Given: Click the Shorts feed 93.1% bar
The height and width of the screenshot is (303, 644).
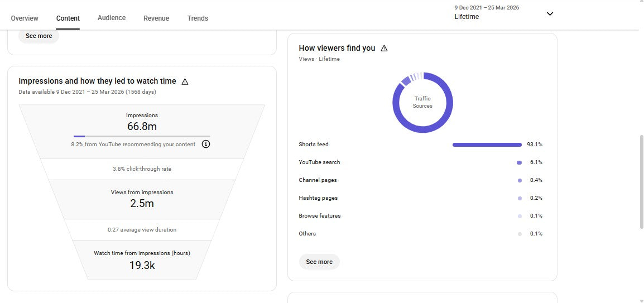Looking at the screenshot, I should pos(487,145).
